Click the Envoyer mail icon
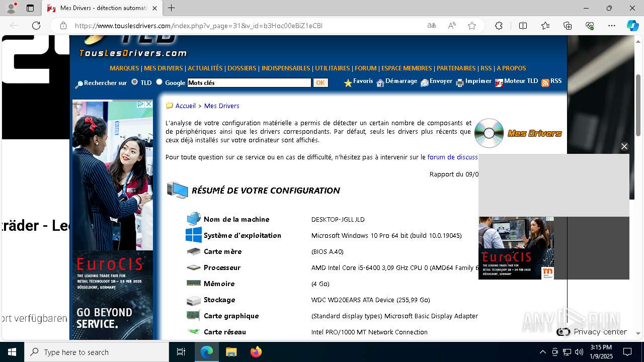This screenshot has width=644, height=362. tap(425, 83)
